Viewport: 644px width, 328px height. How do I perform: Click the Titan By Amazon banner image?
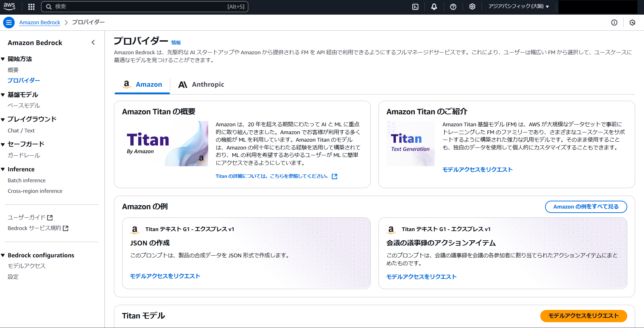pyautogui.click(x=165, y=143)
